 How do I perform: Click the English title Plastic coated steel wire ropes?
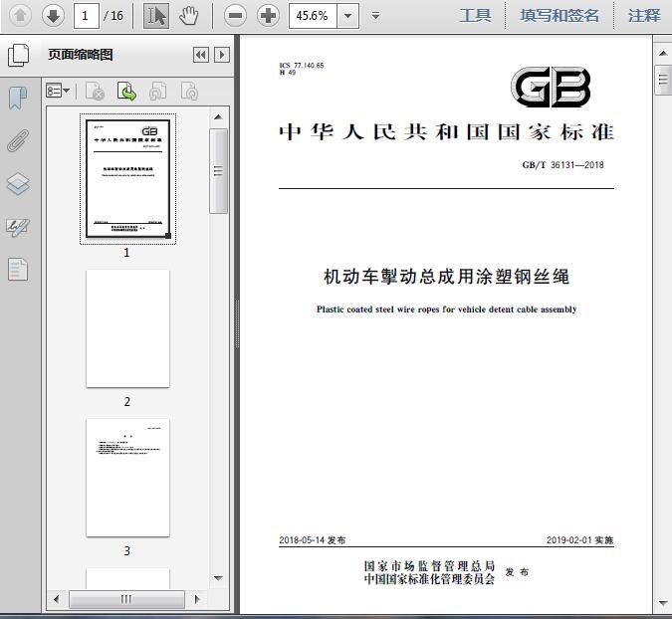click(x=447, y=309)
